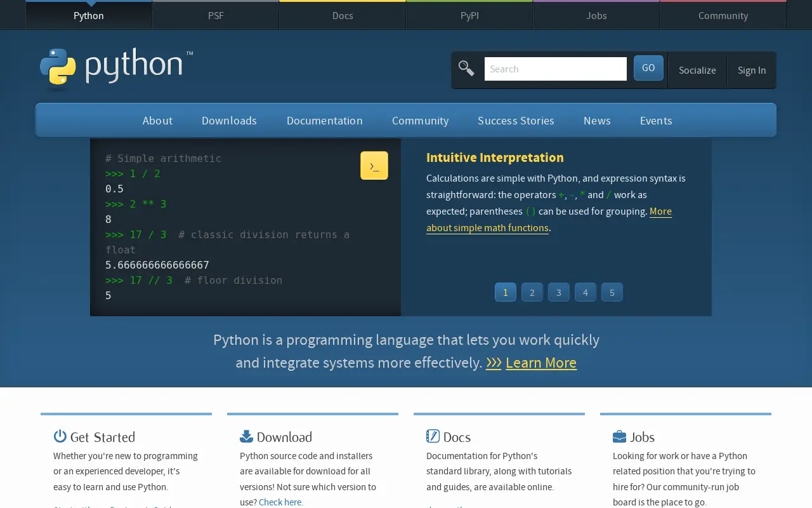
Task: Click the Get Started power icon
Action: tap(60, 436)
